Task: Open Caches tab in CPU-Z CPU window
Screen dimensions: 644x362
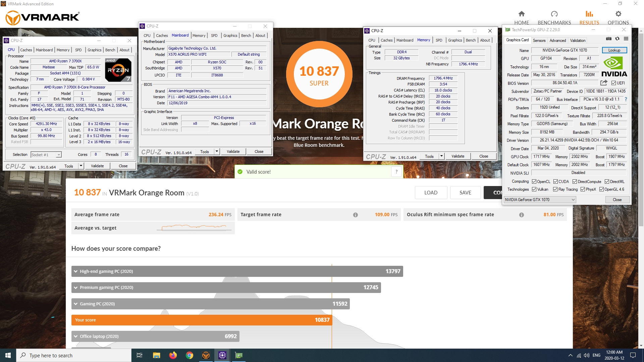Action: 26,50
